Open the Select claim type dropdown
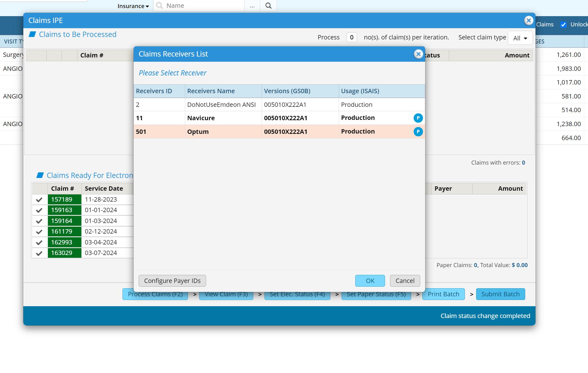The height and width of the screenshot is (373, 588). click(520, 38)
